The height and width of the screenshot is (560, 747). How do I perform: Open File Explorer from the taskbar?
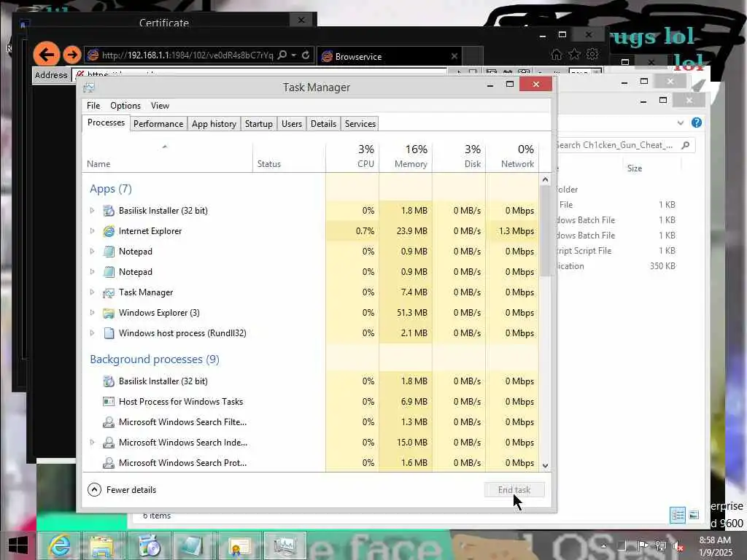tap(103, 545)
